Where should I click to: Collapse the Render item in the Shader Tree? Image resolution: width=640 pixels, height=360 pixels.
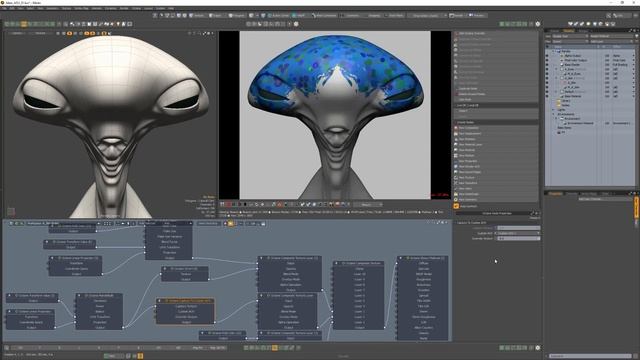pos(553,51)
